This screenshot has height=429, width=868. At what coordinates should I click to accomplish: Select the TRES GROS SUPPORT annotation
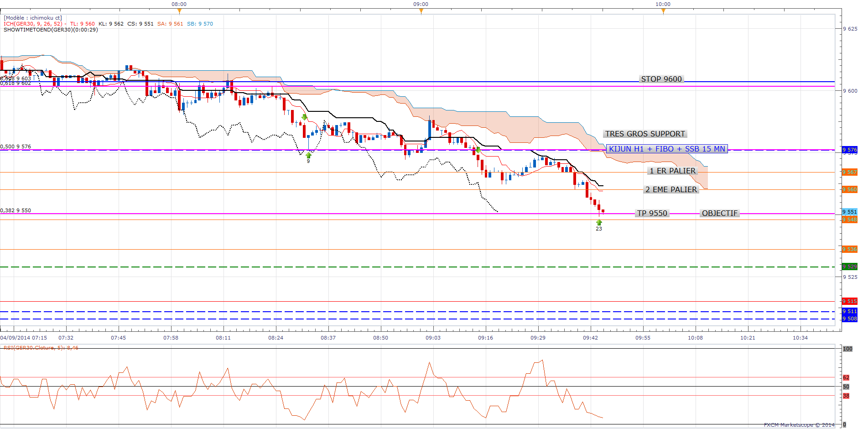click(x=645, y=134)
